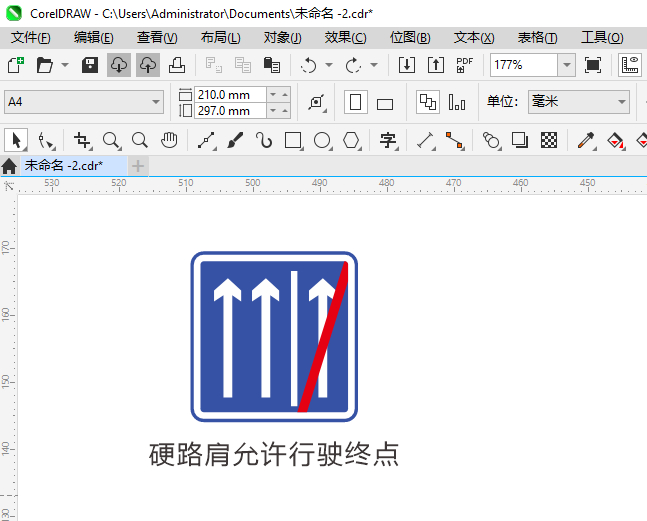The width and height of the screenshot is (647, 521).
Task: Select the Parallel Dimension tool
Action: pyautogui.click(x=425, y=140)
